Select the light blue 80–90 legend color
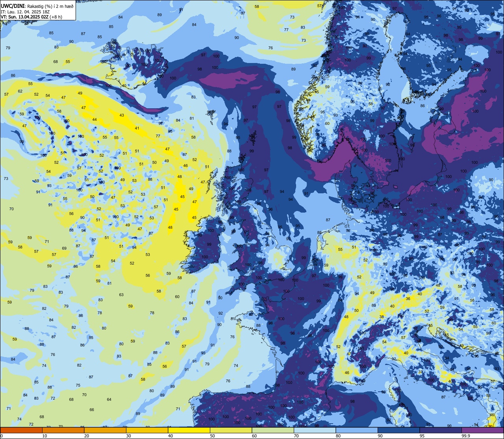The height and width of the screenshot is (439, 504). 357,430
